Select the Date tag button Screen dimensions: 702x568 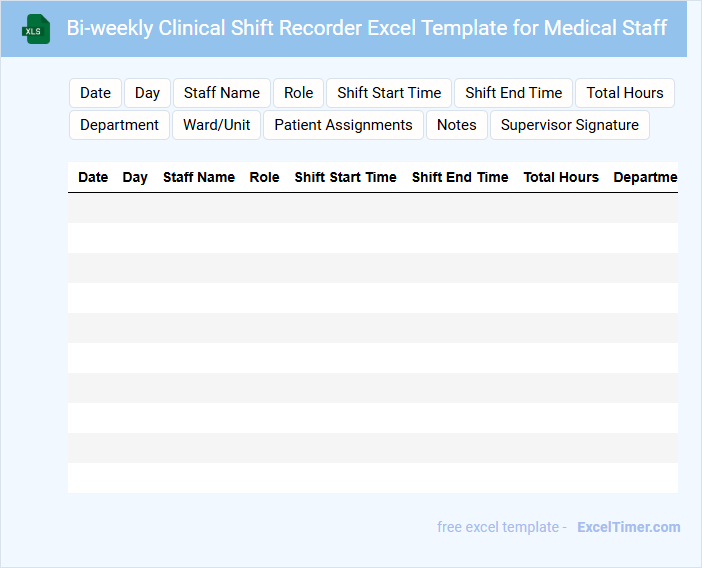(96, 93)
